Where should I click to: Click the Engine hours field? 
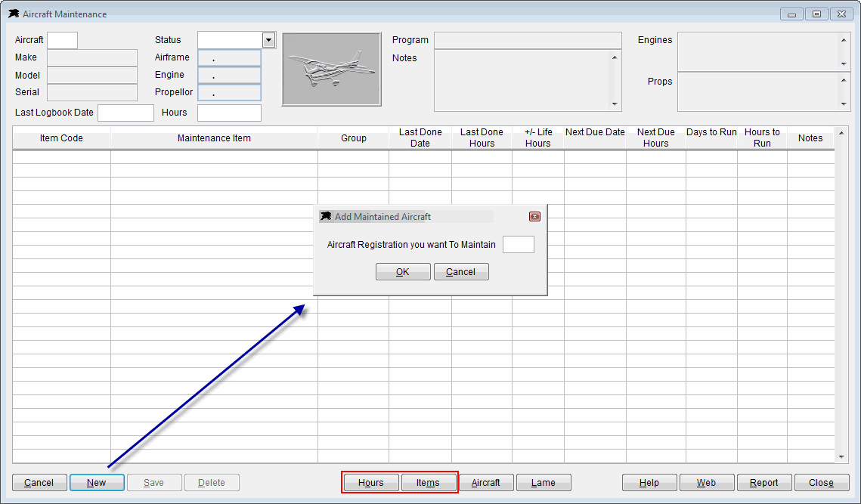point(230,76)
